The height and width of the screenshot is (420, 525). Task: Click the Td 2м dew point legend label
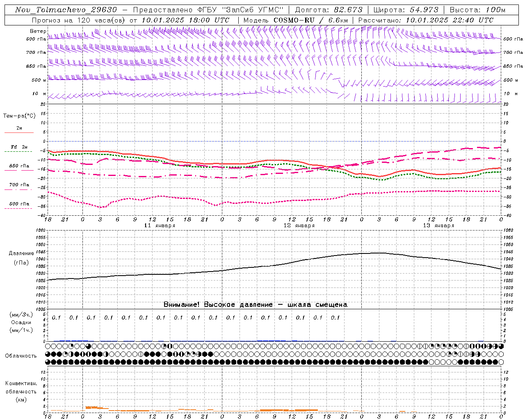pos(19,147)
